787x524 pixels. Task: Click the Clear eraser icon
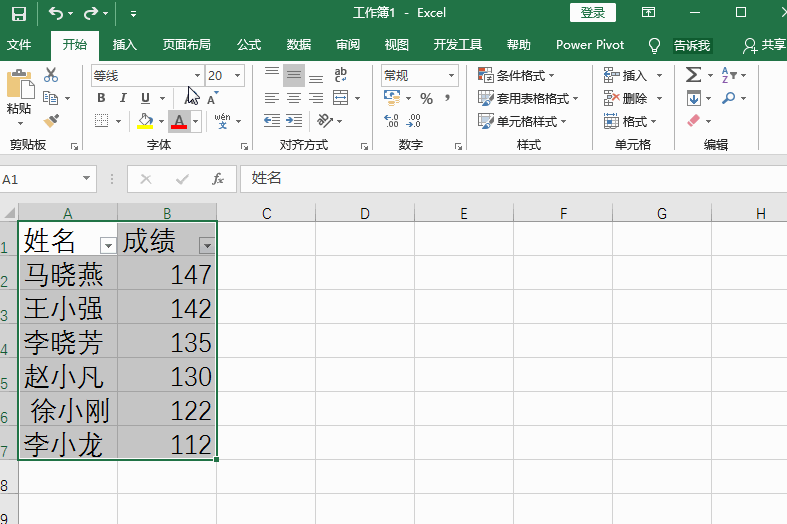point(694,120)
